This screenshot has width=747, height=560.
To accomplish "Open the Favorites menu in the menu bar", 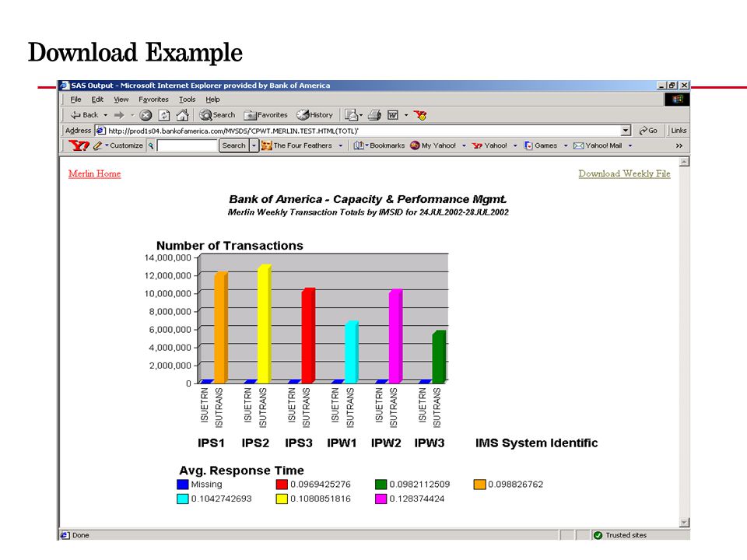I will [153, 100].
